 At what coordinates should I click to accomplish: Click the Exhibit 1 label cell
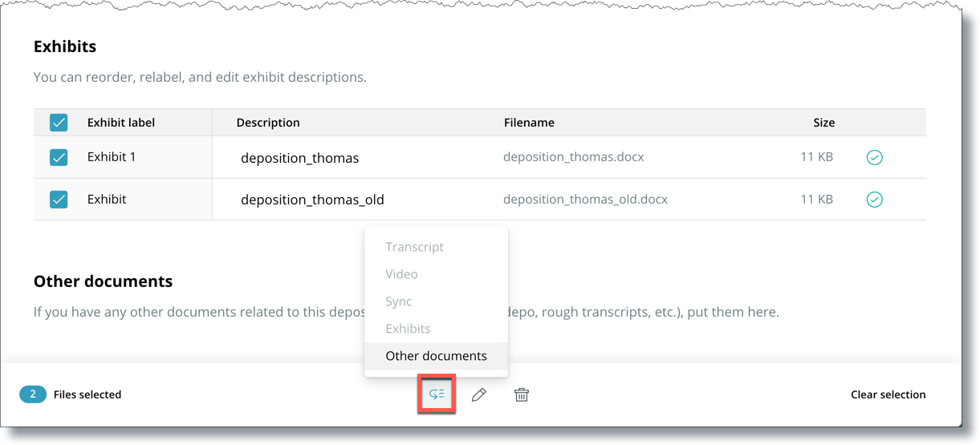pos(112,157)
